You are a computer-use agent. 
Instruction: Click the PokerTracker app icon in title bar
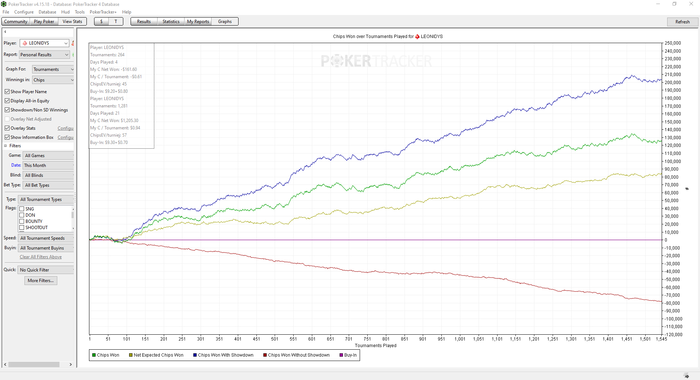pos(4,4)
